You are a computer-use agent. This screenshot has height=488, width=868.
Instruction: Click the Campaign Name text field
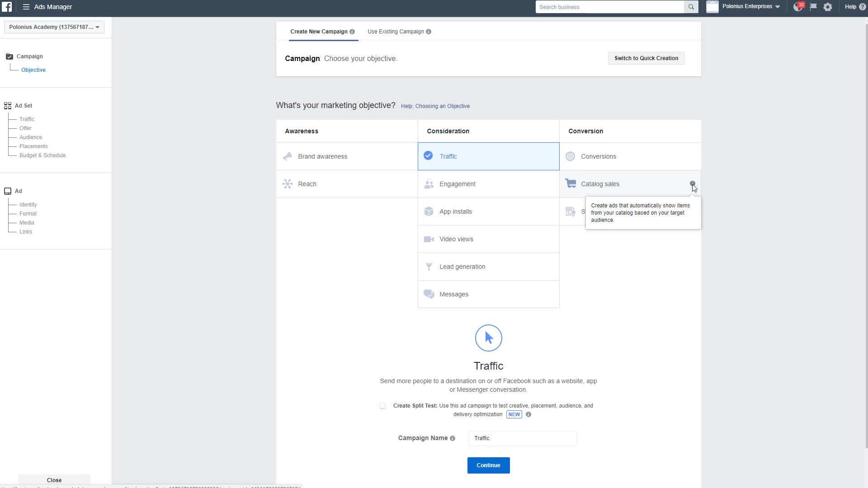523,438
